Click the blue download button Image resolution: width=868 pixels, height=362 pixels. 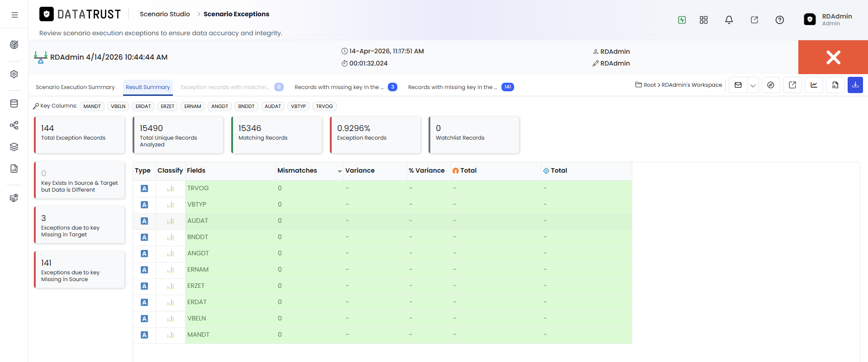pyautogui.click(x=855, y=85)
